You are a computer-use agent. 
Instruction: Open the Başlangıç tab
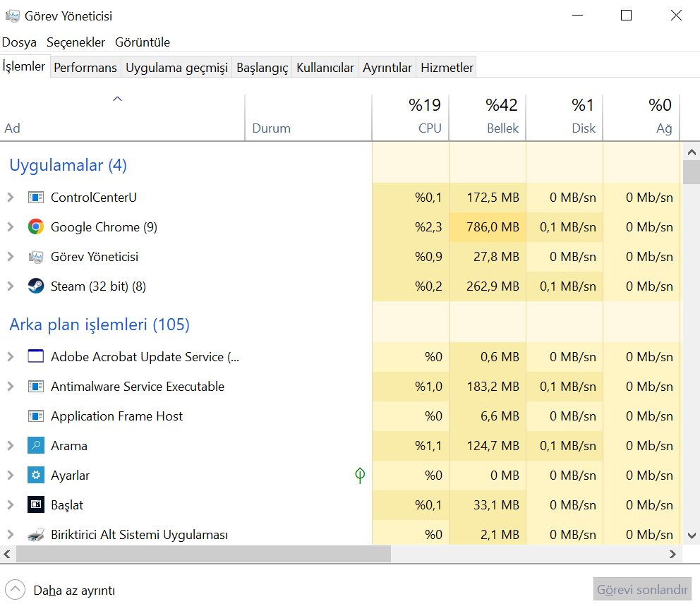pyautogui.click(x=262, y=68)
